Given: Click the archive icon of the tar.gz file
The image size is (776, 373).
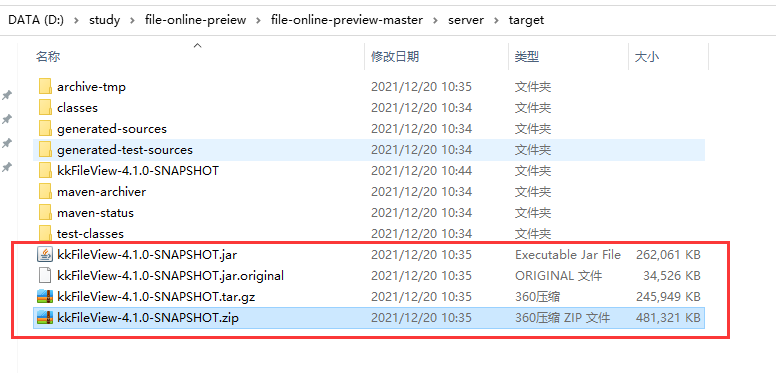Looking at the screenshot, I should (45, 296).
